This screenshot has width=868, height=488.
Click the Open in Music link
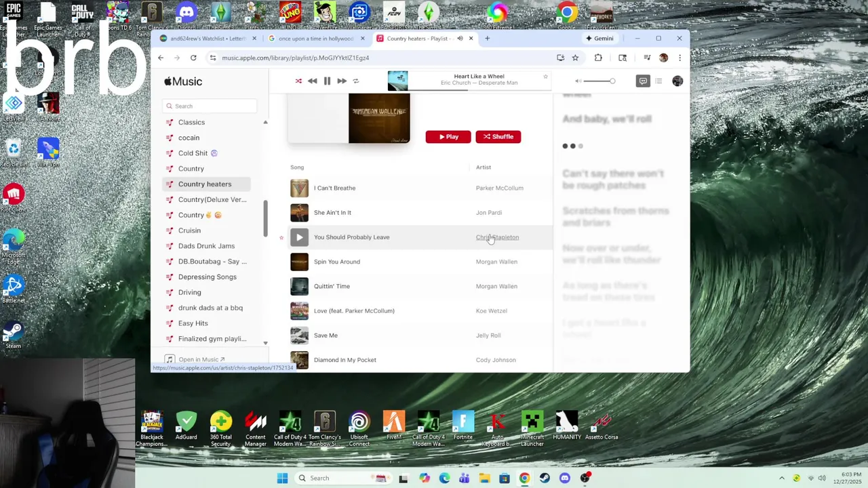[201, 359]
